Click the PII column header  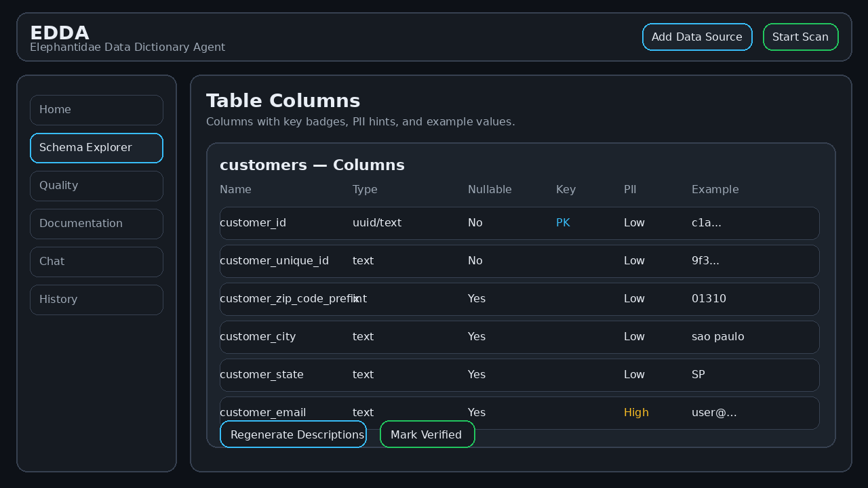(630, 190)
